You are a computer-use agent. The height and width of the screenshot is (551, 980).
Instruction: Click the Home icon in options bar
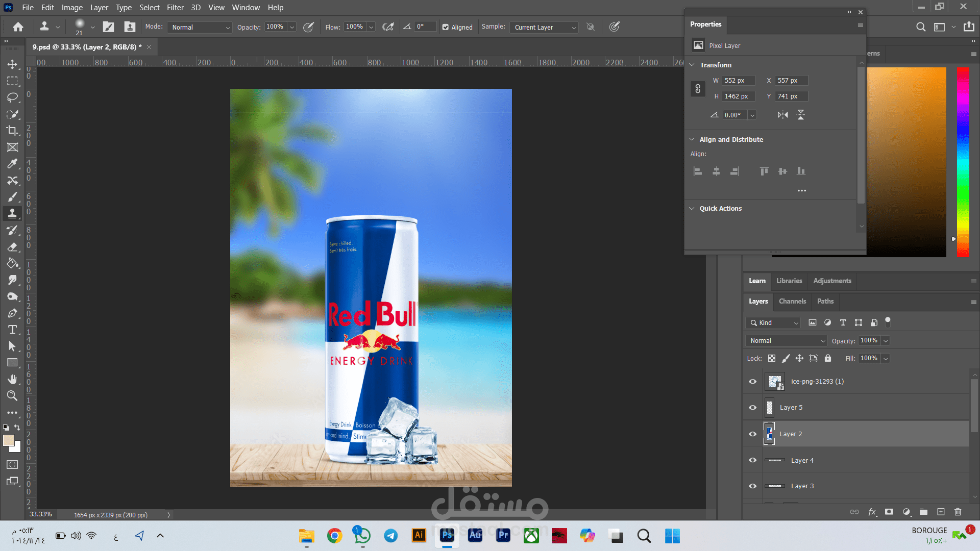tap(18, 27)
